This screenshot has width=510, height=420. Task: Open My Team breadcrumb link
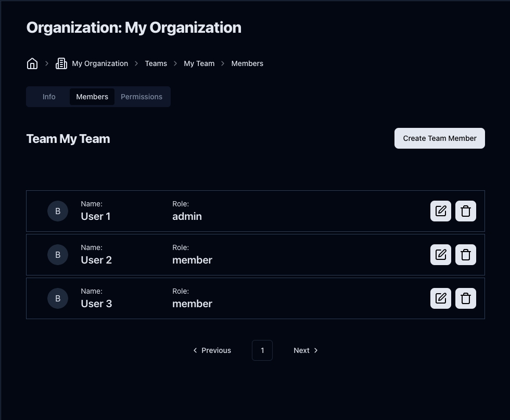[199, 63]
